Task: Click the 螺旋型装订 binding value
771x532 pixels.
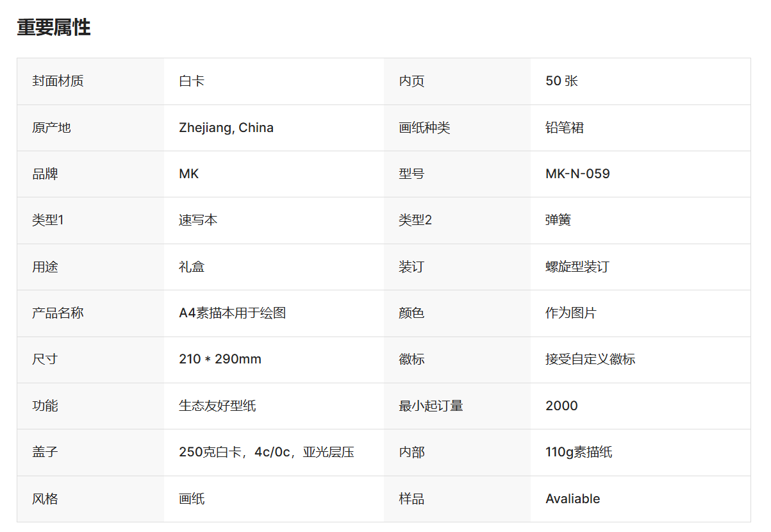Action: pyautogui.click(x=577, y=267)
